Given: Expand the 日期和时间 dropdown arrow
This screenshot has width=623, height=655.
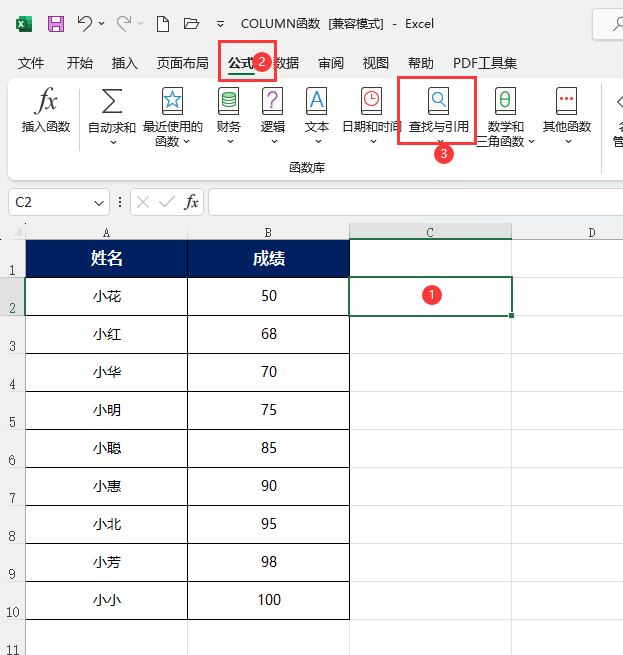Looking at the screenshot, I should coord(374,142).
